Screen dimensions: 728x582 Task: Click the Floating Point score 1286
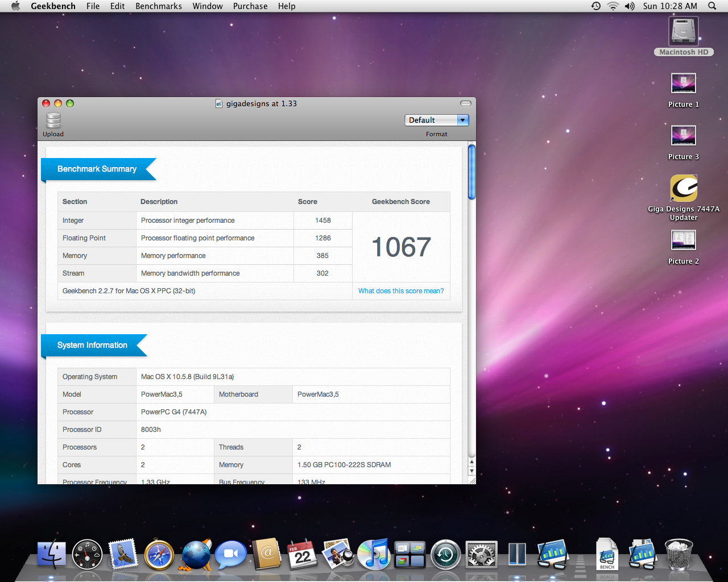point(323,238)
